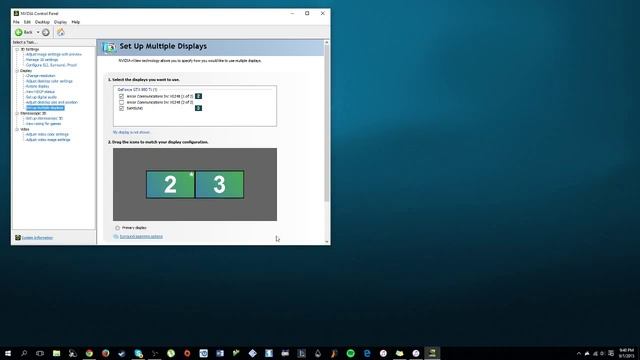
Task: Collapse the 3D Settings tree node
Action: [17, 49]
